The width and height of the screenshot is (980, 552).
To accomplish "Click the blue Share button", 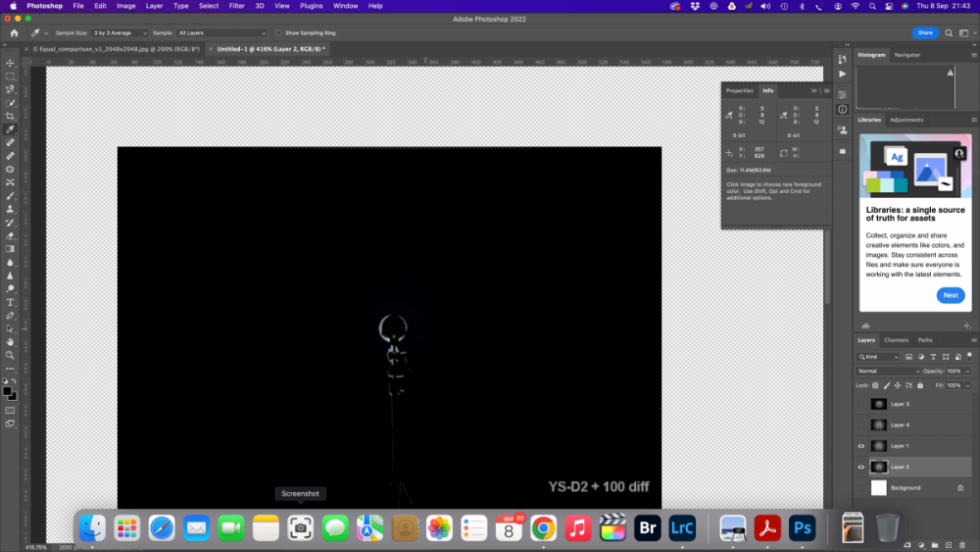I will point(925,33).
